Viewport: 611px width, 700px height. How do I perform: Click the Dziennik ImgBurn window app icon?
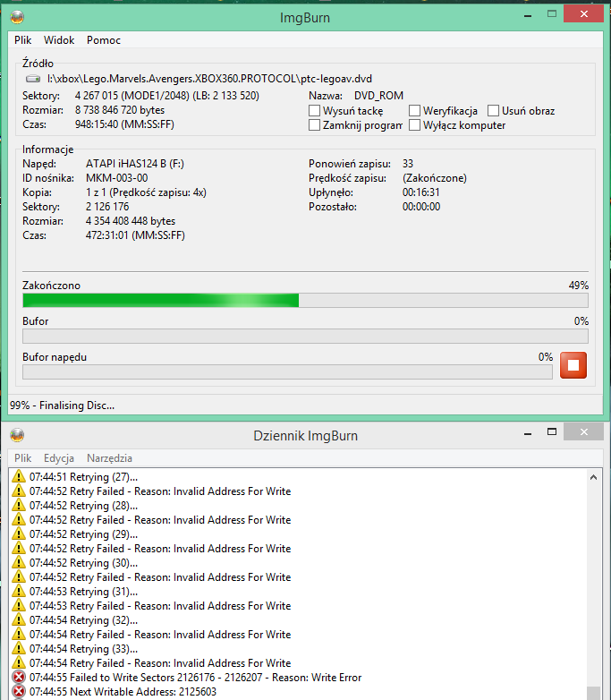pyautogui.click(x=17, y=435)
